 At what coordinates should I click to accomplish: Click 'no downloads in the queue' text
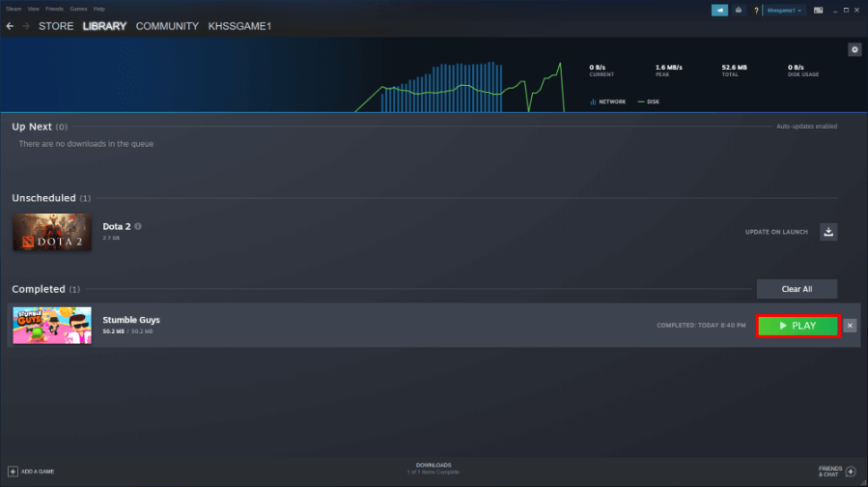(x=86, y=144)
